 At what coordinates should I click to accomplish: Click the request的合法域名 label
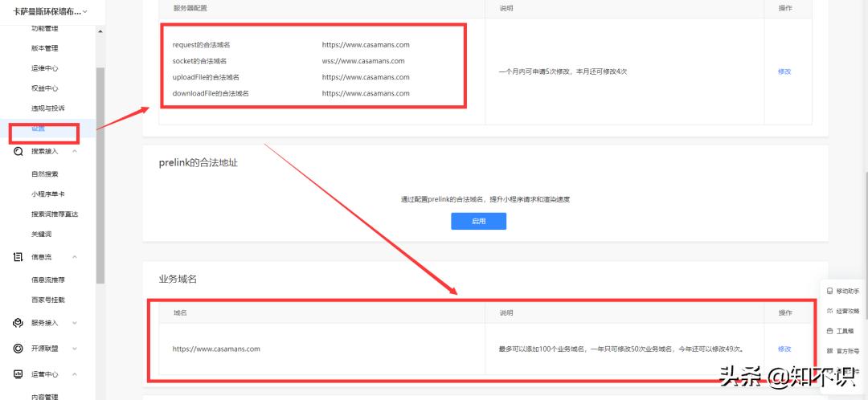[201, 45]
